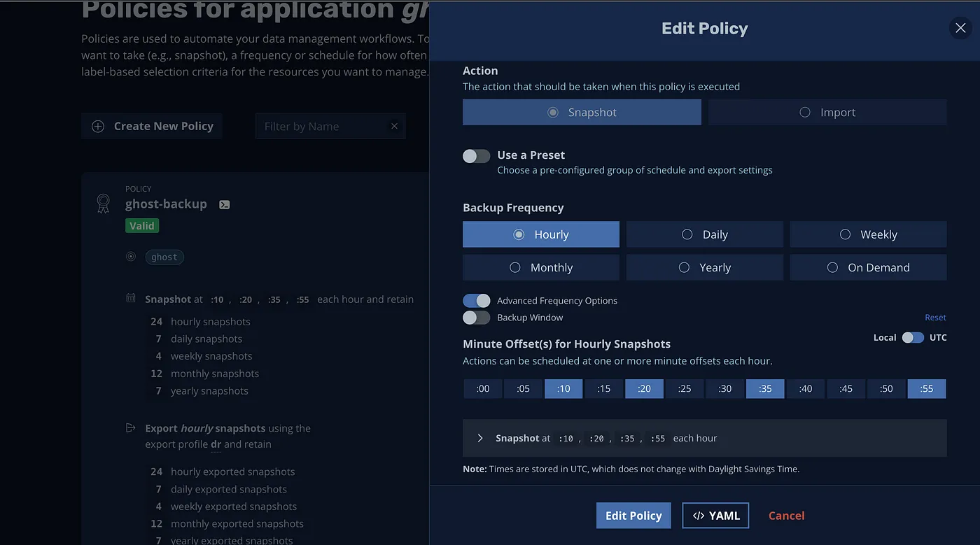The width and height of the screenshot is (980, 545).
Task: Click the Reset link
Action: click(x=935, y=318)
